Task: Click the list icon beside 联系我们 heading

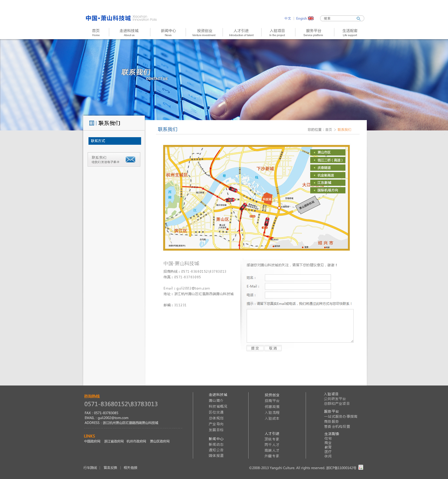Action: click(92, 123)
